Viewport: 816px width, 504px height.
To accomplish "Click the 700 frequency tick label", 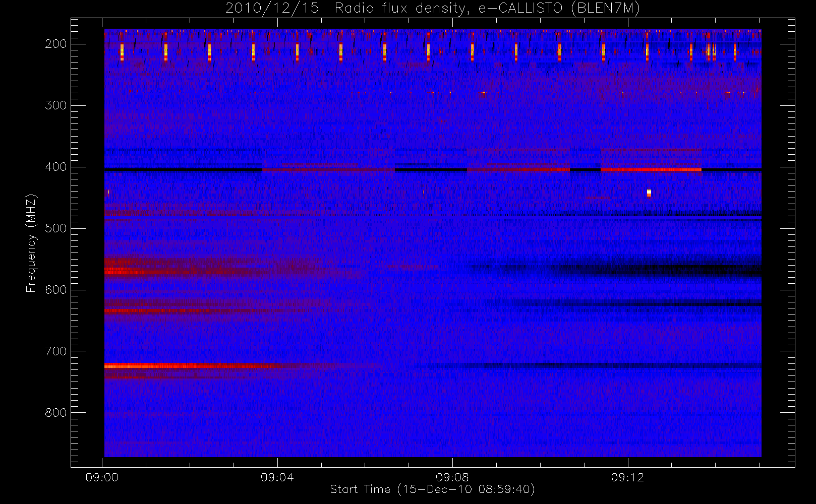I will pos(56,351).
